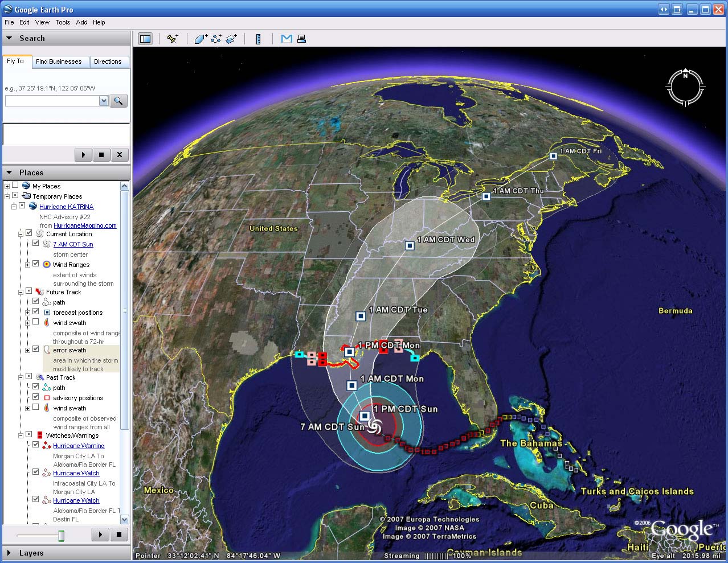Collapse the Watches/Warnings tree node
The width and height of the screenshot is (728, 563).
tap(21, 435)
